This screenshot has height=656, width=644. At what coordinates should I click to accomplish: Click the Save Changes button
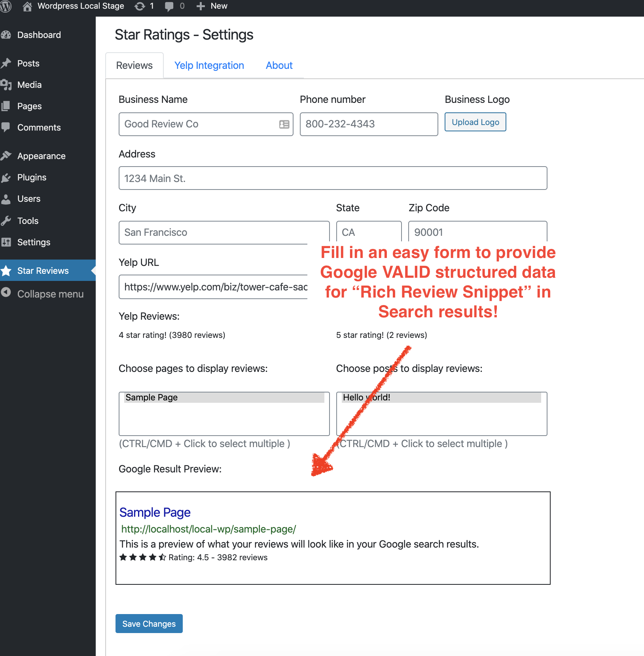point(149,624)
